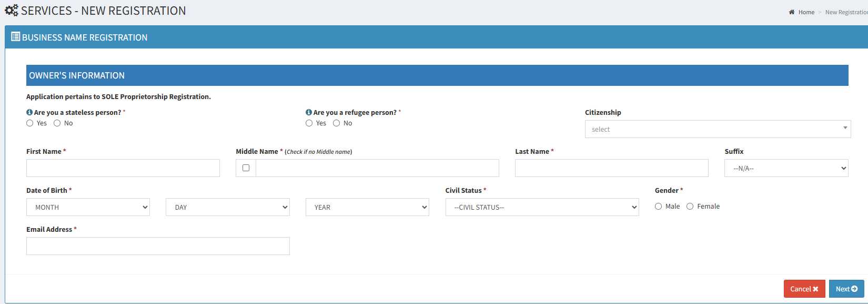The image size is (868, 304).
Task: Click the list icon beside Business Name Registration
Action: pyautogui.click(x=16, y=37)
